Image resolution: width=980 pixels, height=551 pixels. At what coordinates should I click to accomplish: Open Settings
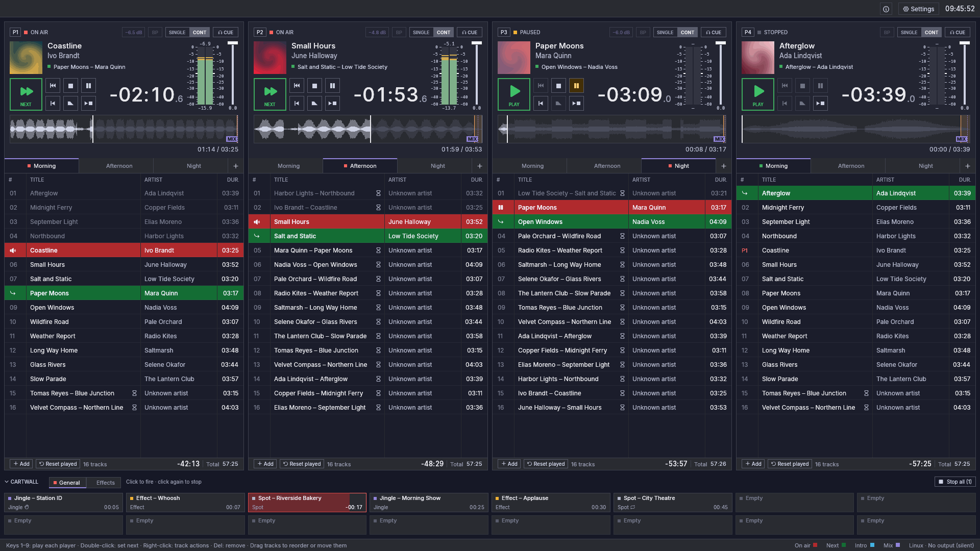(x=919, y=9)
